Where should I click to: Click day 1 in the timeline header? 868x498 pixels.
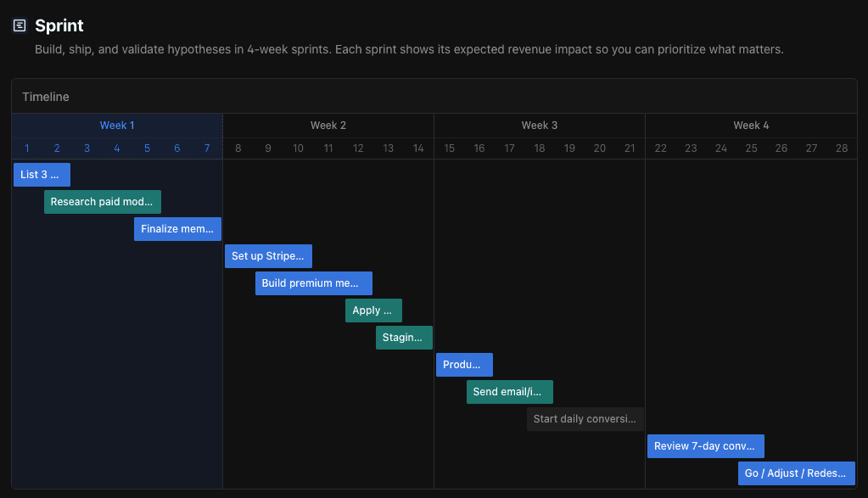[27, 148]
